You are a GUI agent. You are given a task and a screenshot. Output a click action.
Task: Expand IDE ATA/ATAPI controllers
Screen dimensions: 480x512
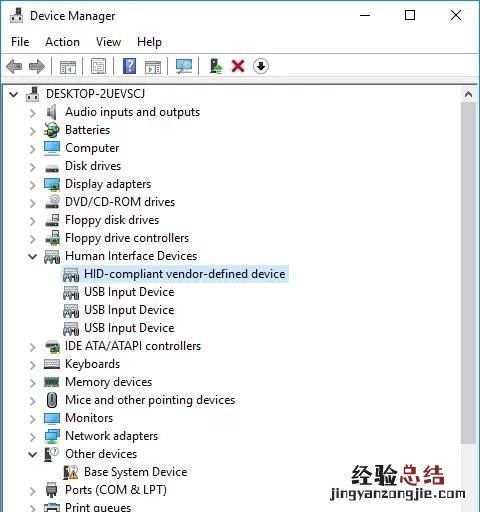pos(32,347)
